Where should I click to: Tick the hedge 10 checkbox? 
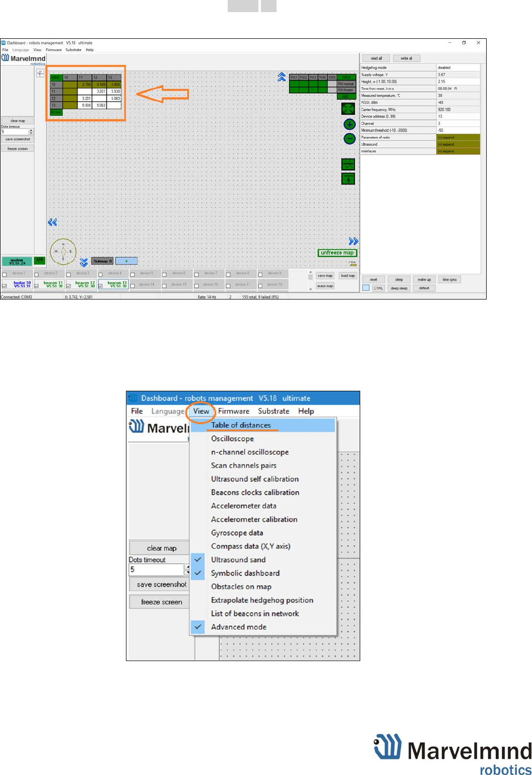[5, 286]
